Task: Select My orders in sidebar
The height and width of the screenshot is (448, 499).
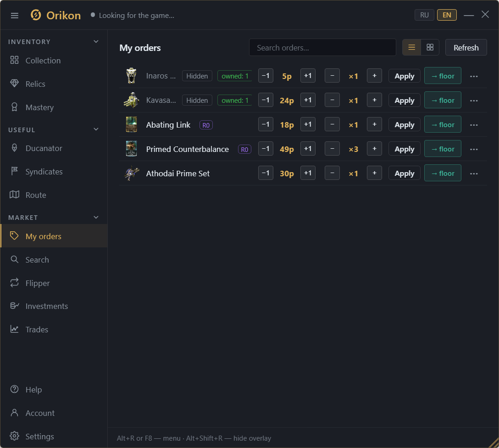Action: click(x=54, y=236)
